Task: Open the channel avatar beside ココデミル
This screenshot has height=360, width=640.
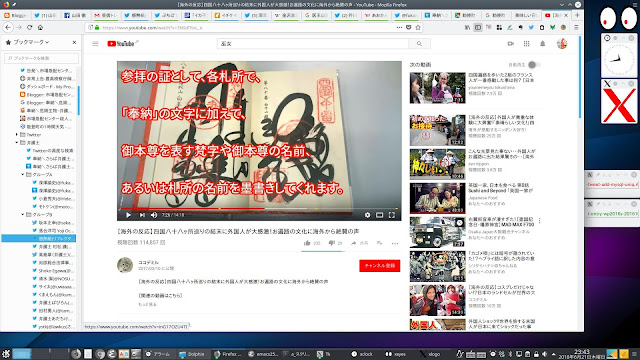Action: (125, 265)
